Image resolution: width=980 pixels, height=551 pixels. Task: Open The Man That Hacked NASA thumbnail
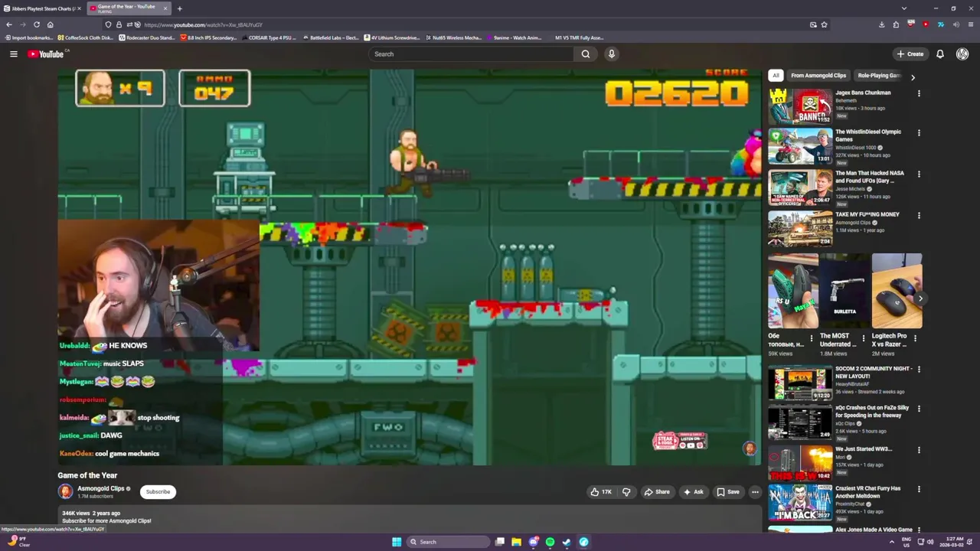800,187
